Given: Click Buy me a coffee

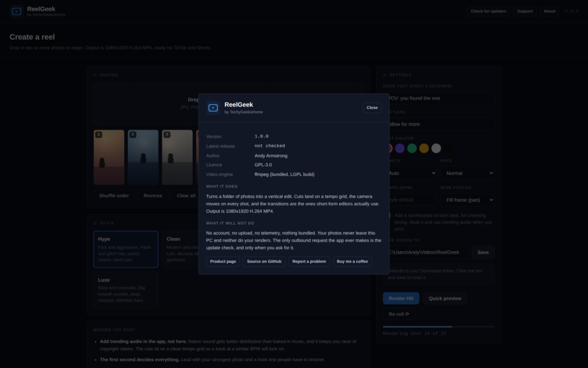Looking at the screenshot, I should [352, 262].
